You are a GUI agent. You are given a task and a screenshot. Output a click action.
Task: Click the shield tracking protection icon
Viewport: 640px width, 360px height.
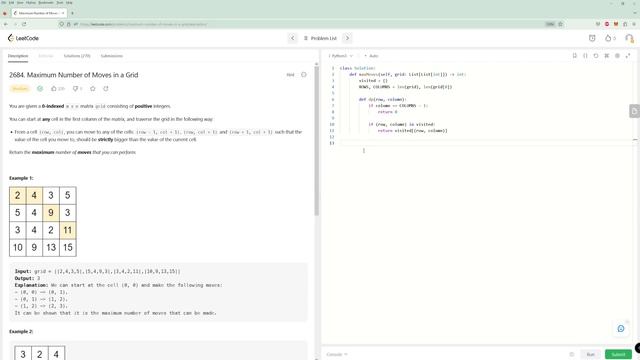pos(62,24)
